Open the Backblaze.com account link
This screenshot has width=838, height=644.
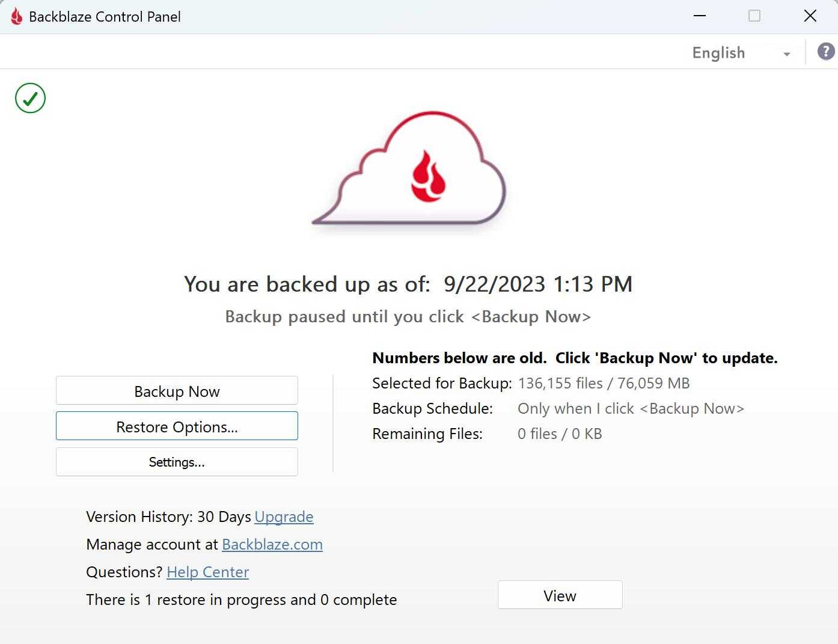pos(272,544)
